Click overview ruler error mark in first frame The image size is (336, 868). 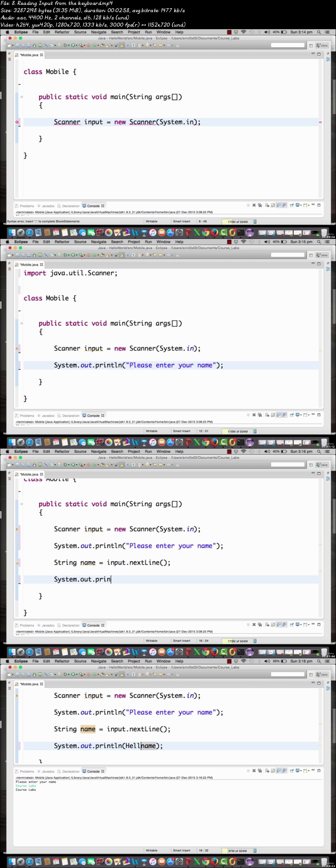tap(320, 122)
